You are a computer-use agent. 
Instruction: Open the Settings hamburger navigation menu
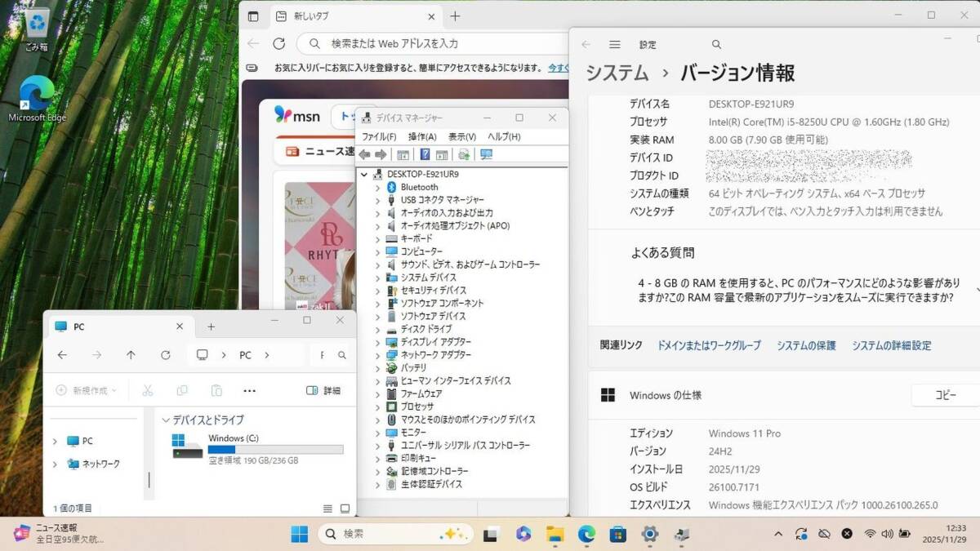(x=615, y=45)
